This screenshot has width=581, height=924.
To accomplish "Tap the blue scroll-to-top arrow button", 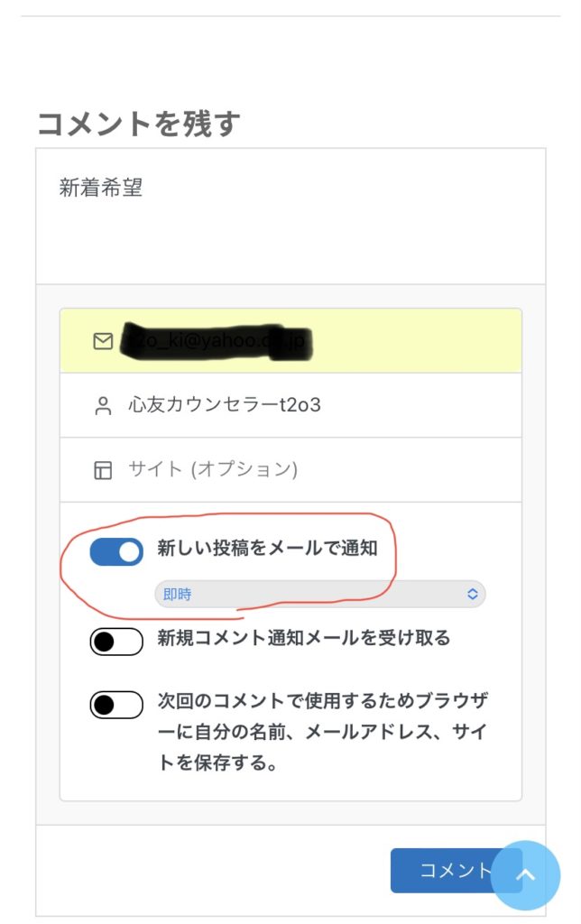I will coord(526,875).
